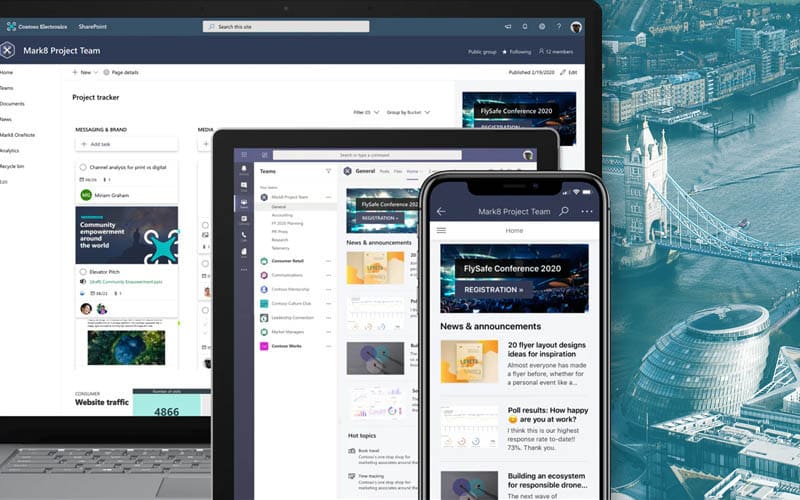
Task: Open the Draft Community Empowerment.pptx attachment link
Action: pyautogui.click(x=126, y=282)
